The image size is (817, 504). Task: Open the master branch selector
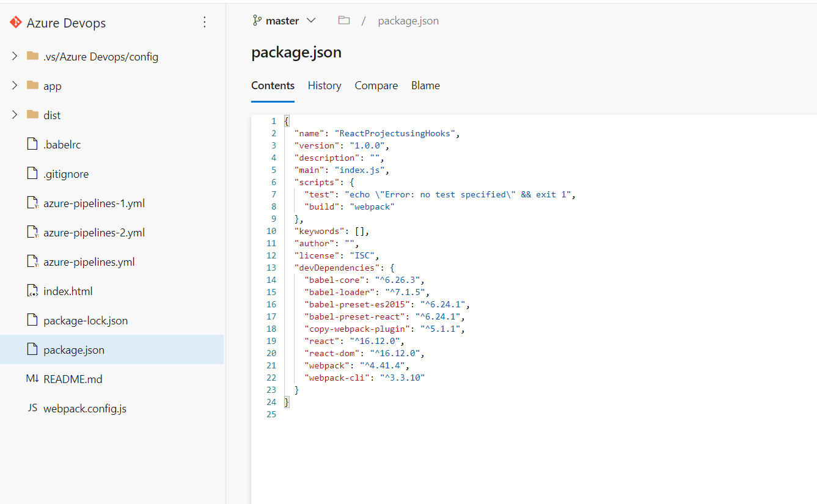285,20
